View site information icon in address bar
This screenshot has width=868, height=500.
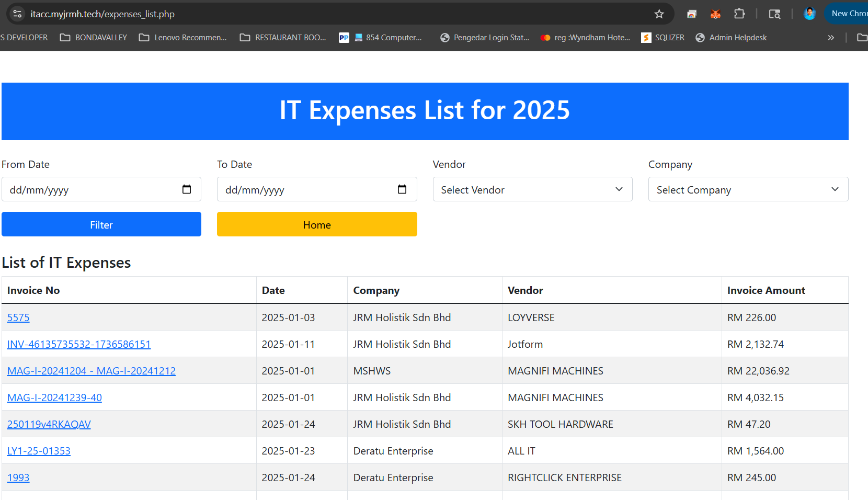[17, 14]
